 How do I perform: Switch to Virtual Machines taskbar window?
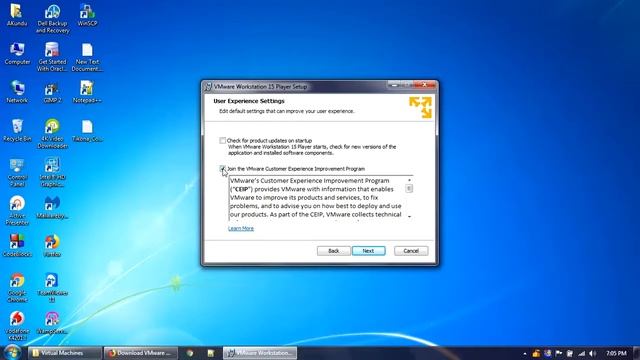[64, 353]
